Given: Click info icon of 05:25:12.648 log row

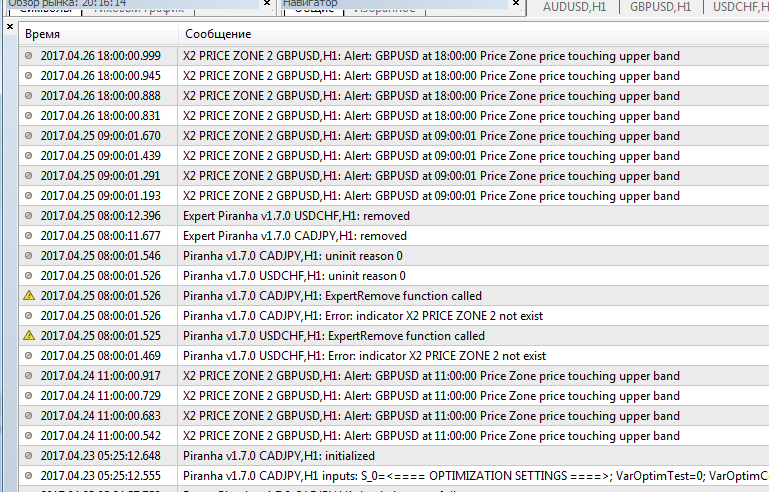Looking at the screenshot, I should click(x=28, y=456).
